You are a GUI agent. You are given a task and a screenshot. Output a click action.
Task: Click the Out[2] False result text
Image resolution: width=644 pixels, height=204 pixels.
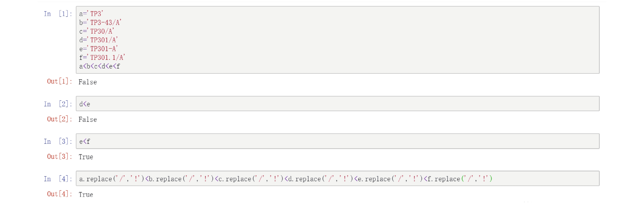pos(88,119)
